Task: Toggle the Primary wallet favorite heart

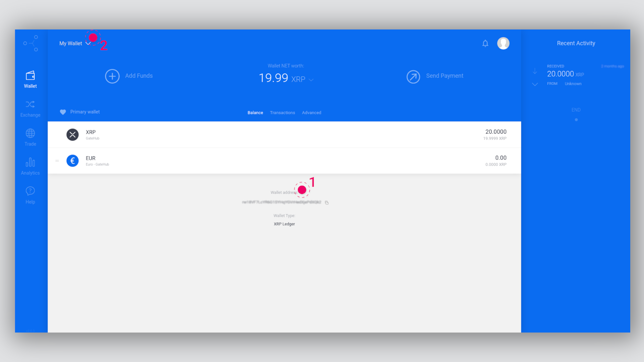Action: pos(63,112)
